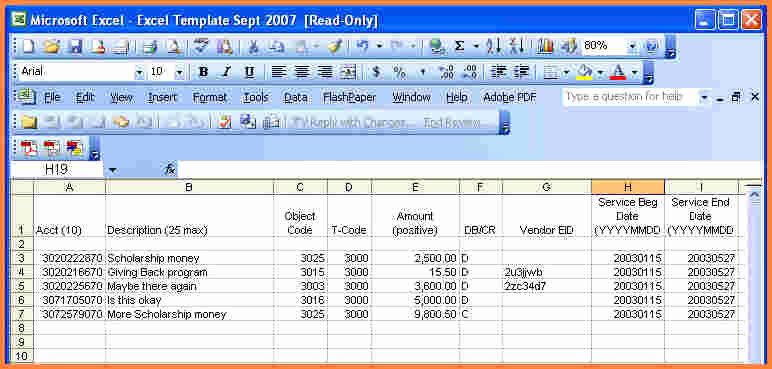This screenshot has width=772, height=369.
Task: Open the File menu
Action: [x=52, y=98]
